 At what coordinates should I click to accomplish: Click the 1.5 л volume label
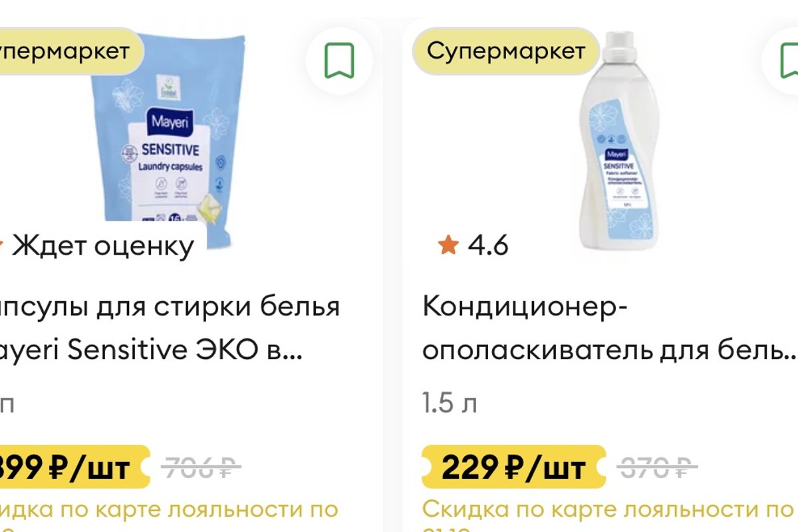tap(450, 403)
